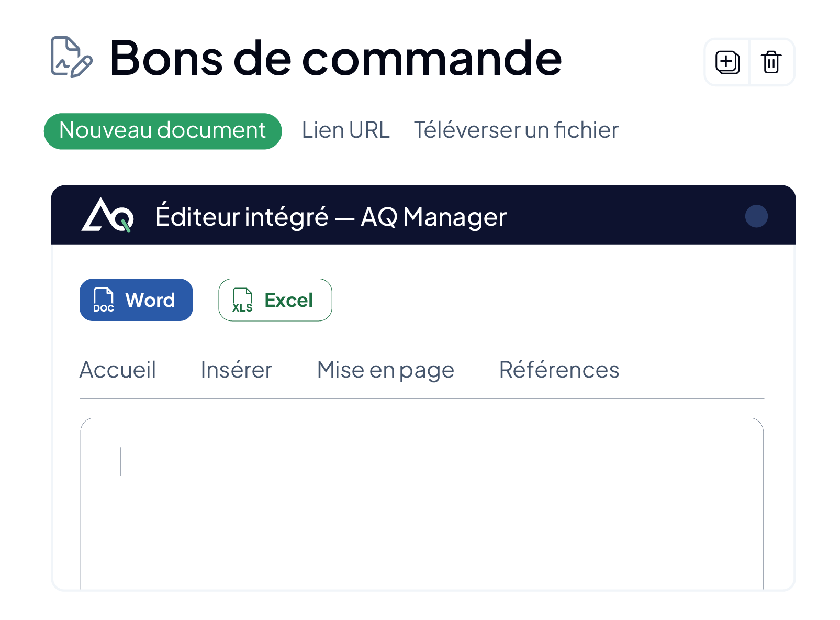Open the Téléverser un fichier tab
The image size is (840, 620).
[516, 130]
